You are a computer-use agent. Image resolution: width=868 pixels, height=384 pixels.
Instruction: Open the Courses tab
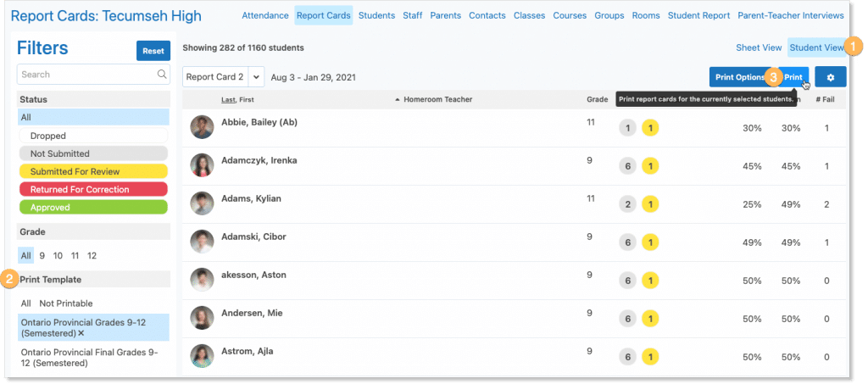570,15
